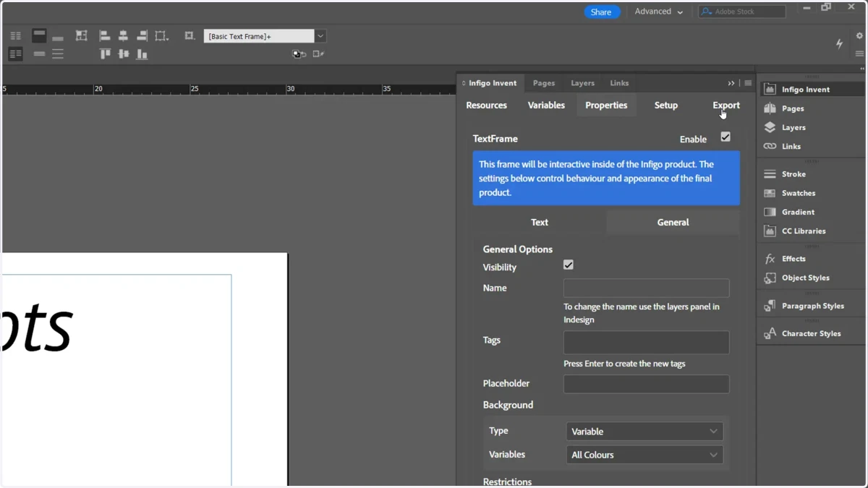Switch to the Text sub-tab
Image resolution: width=868 pixels, height=488 pixels.
[x=540, y=223]
